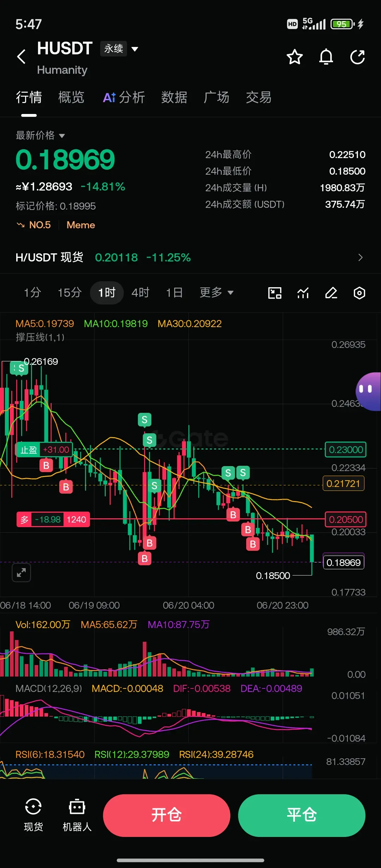Tap the 多 -18.98 1240 position label
Screen dimensions: 381x868
click(x=53, y=519)
